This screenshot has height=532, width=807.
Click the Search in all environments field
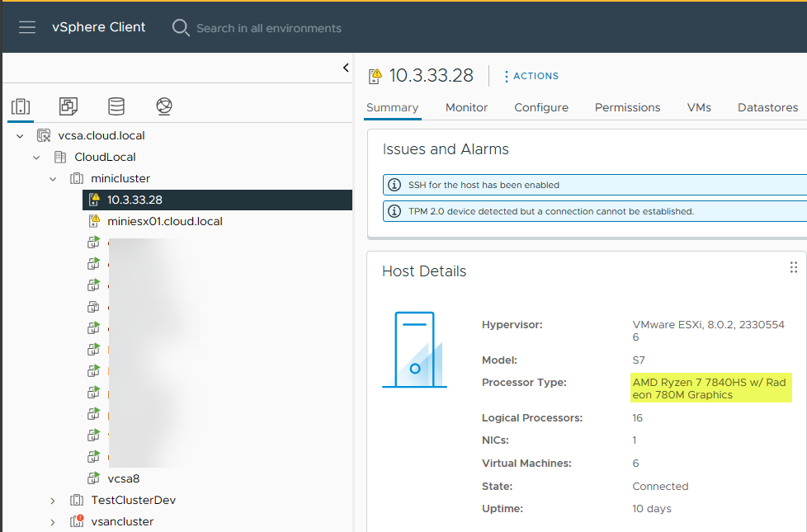click(x=269, y=28)
